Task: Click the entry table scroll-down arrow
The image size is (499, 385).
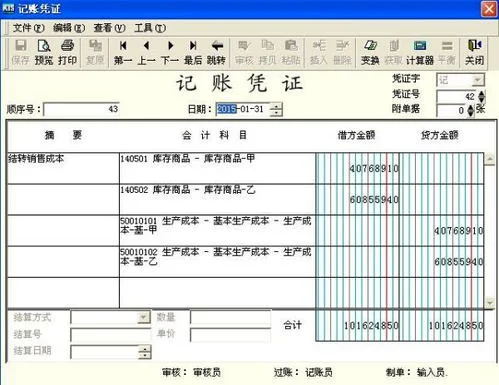Action: (489, 303)
